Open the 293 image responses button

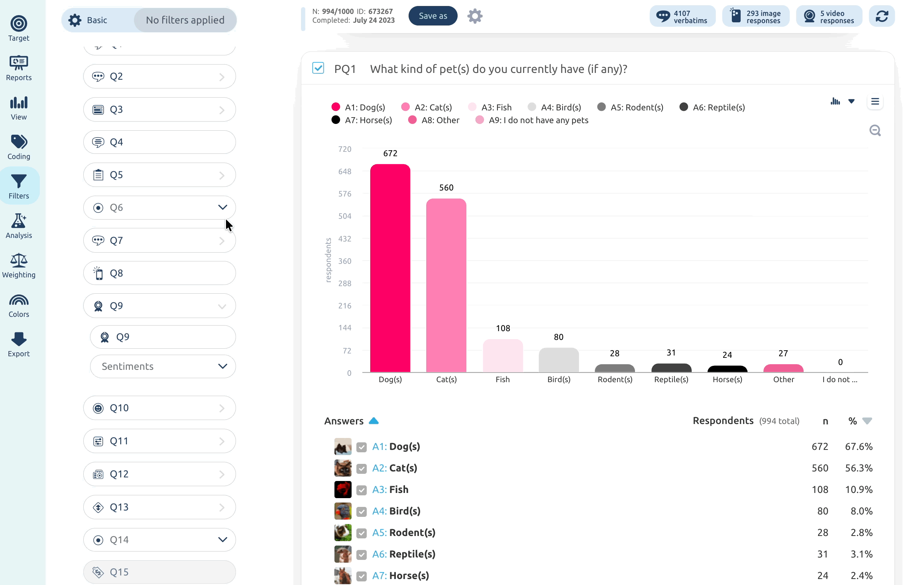coord(756,16)
